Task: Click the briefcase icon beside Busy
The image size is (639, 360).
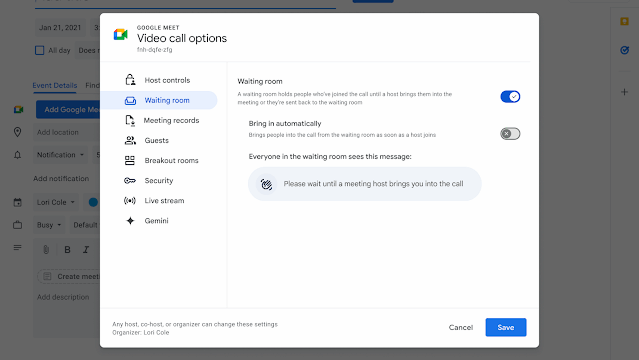Action: pyautogui.click(x=18, y=225)
